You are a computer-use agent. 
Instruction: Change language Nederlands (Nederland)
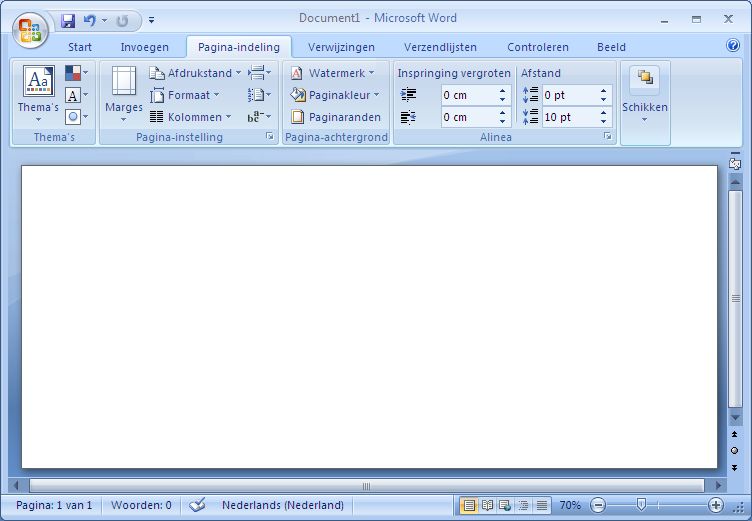coord(283,505)
